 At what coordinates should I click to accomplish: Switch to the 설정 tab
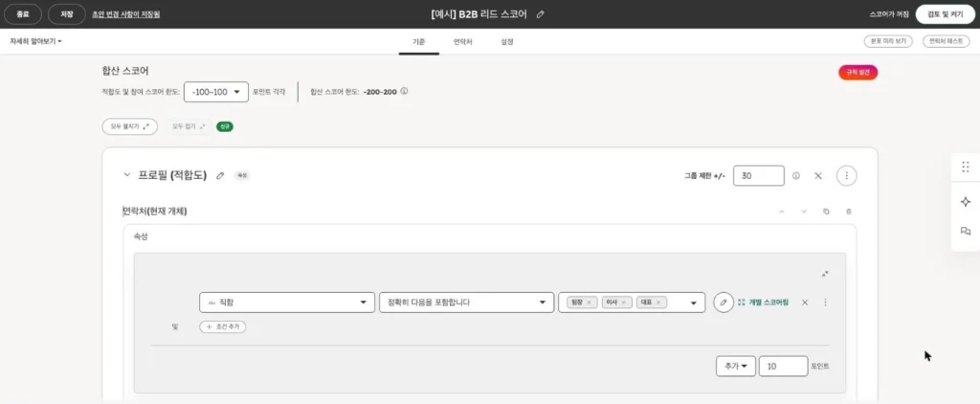[507, 42]
